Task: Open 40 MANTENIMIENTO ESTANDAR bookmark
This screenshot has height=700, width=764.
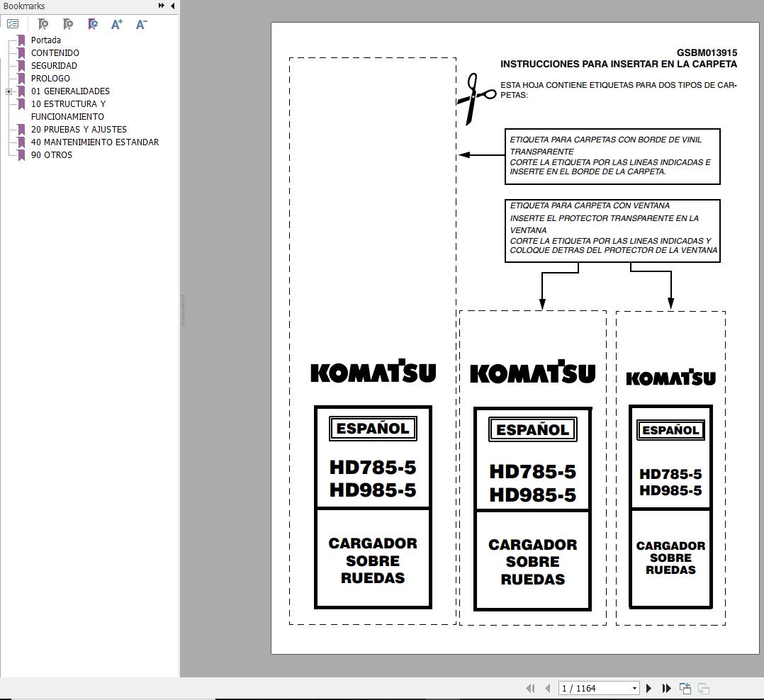Action: click(95, 142)
